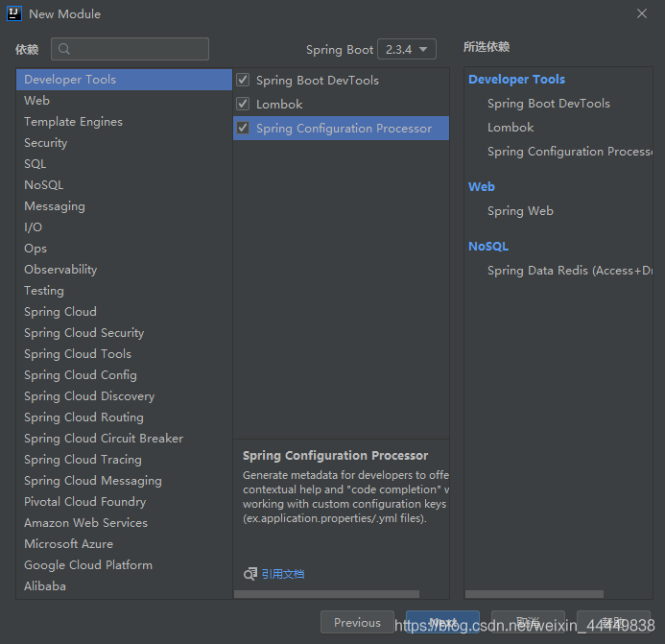Uncheck the Lombok checkbox
This screenshot has height=644, width=665.
[x=243, y=104]
